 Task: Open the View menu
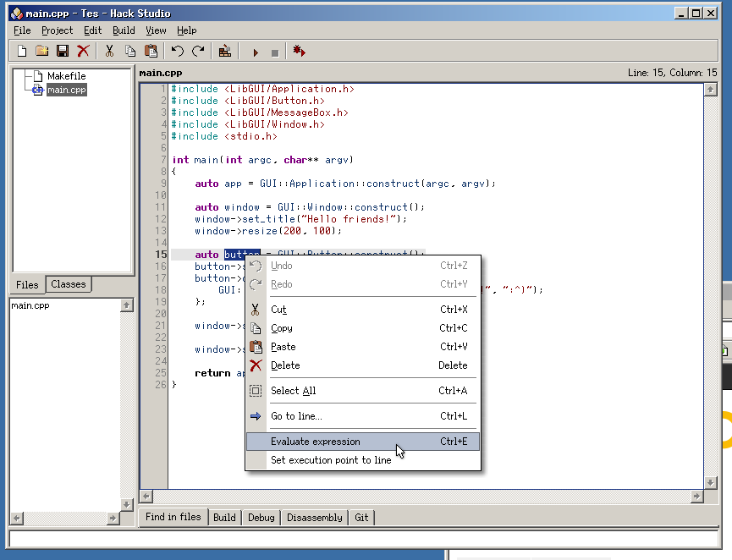click(x=156, y=30)
